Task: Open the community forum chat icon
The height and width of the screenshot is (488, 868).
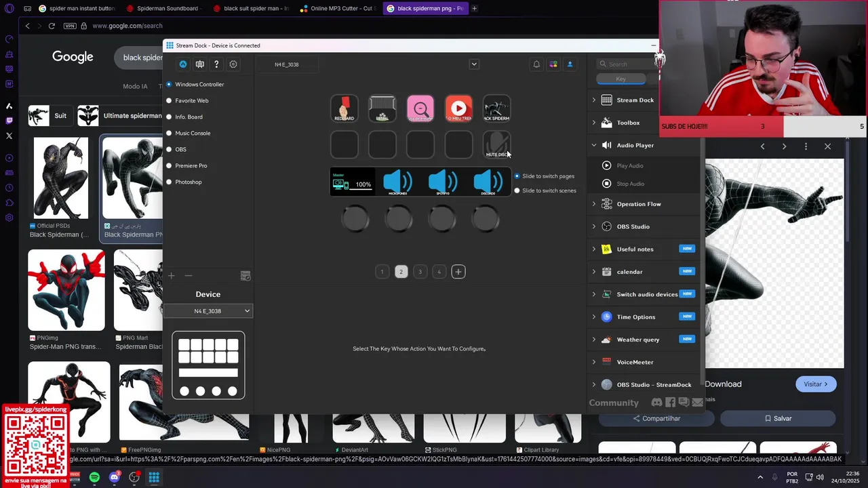Action: tap(684, 403)
